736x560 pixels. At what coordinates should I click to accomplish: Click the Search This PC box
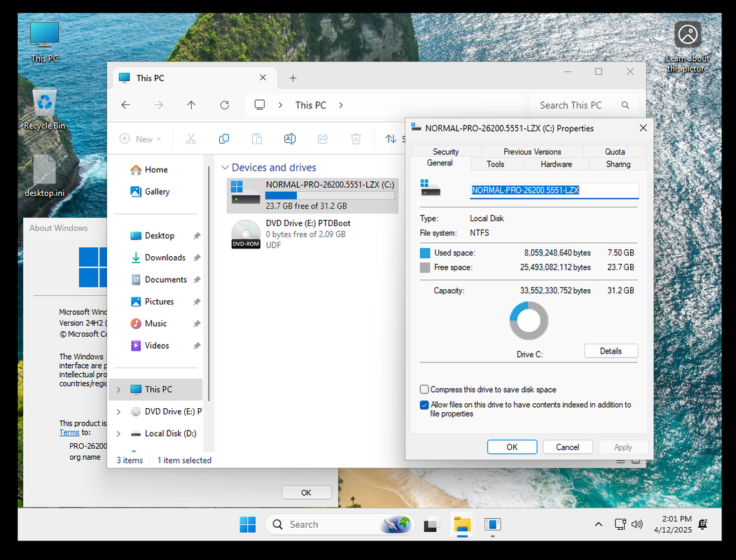coord(584,105)
